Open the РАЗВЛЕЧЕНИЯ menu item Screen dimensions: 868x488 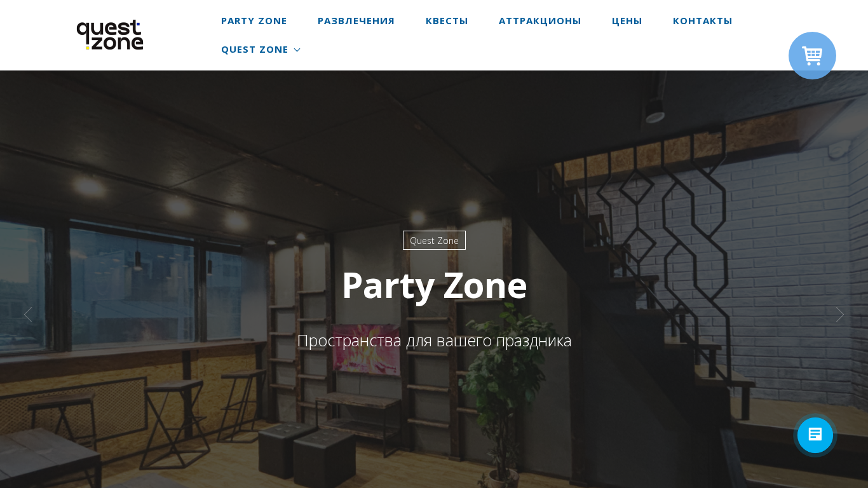point(356,21)
